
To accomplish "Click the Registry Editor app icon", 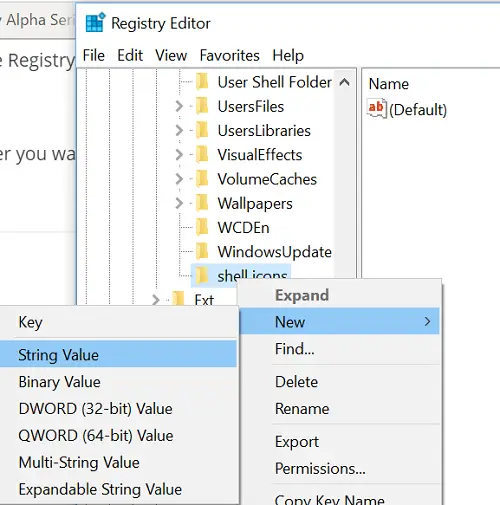I will pos(95,22).
